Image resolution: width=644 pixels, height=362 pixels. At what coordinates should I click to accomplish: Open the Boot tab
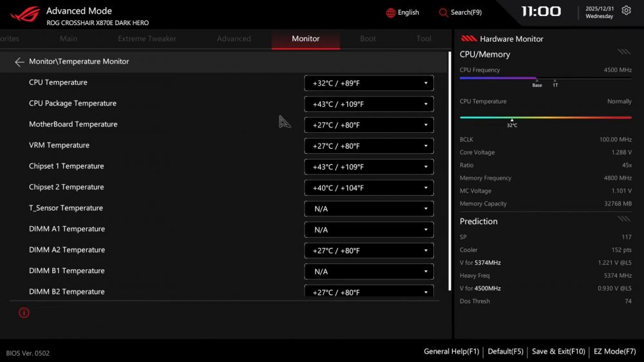click(368, 39)
